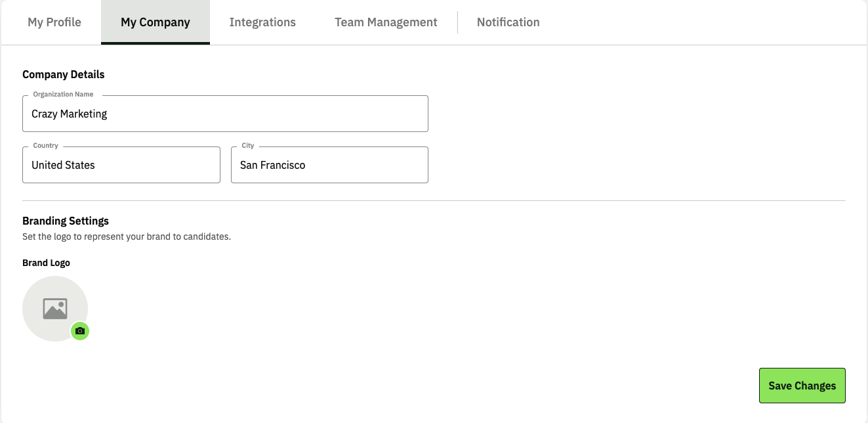The image size is (868, 423).
Task: Click the City field showing San Francisco
Action: [329, 166]
